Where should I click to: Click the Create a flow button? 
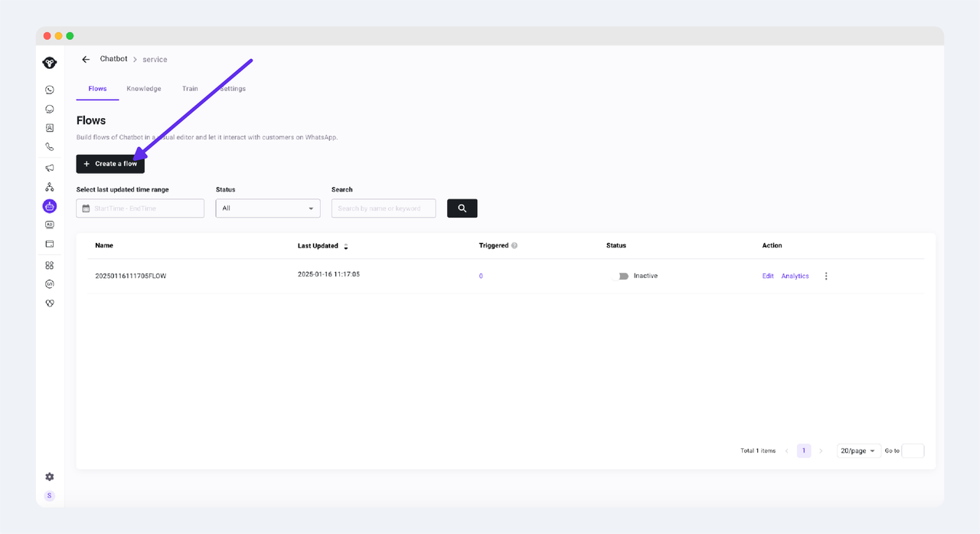tap(110, 164)
